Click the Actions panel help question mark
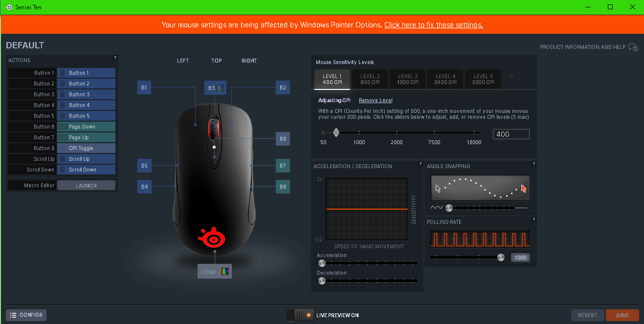This screenshot has width=644, height=324. [115, 58]
